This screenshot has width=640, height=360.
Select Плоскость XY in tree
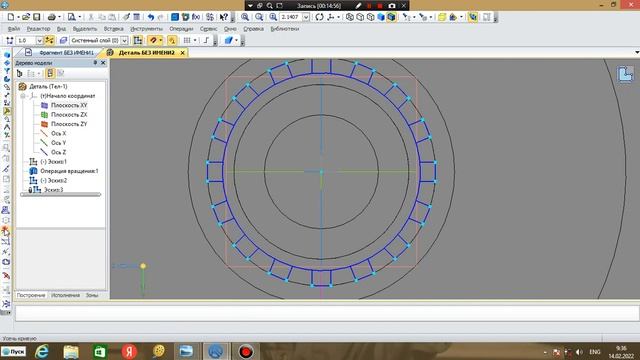pos(69,105)
